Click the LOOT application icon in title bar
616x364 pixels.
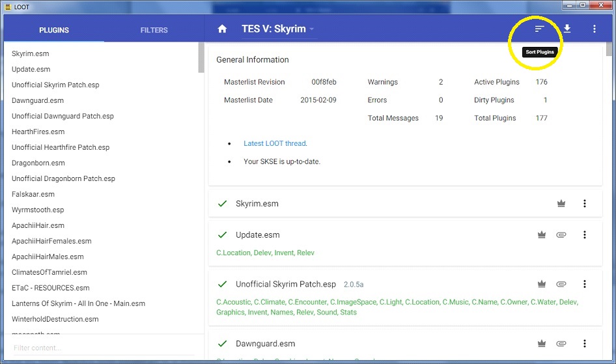[7, 7]
